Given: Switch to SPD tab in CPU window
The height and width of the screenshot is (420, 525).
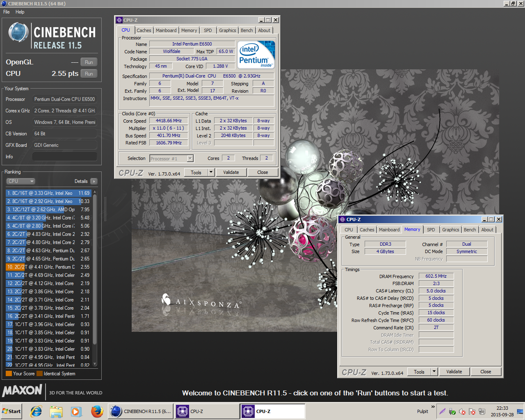Looking at the screenshot, I should 208,30.
